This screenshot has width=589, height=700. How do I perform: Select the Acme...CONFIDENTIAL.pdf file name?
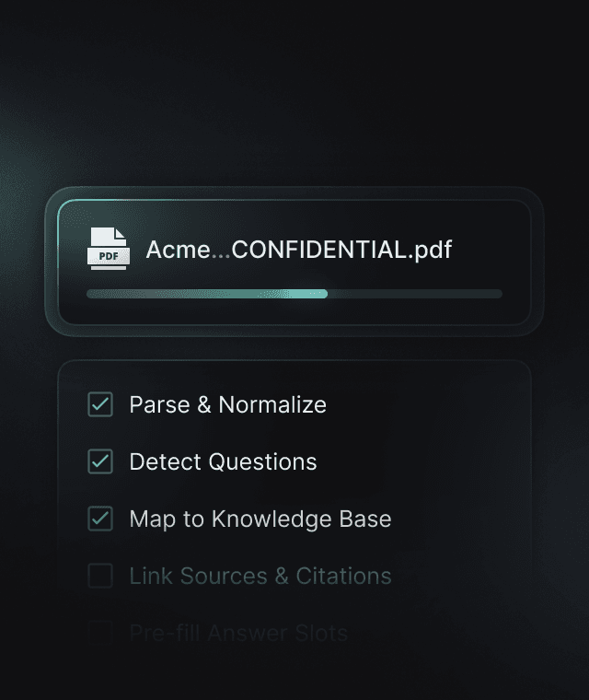299,249
